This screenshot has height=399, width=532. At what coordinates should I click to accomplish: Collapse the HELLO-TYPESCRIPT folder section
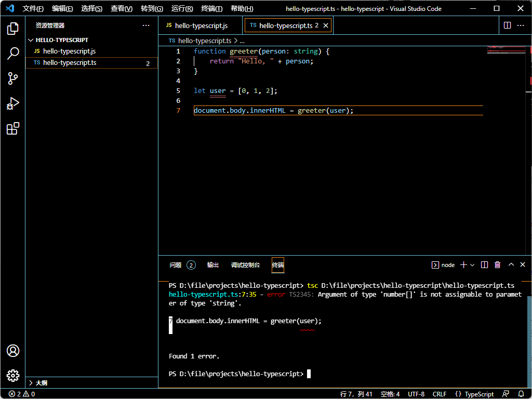(62, 40)
